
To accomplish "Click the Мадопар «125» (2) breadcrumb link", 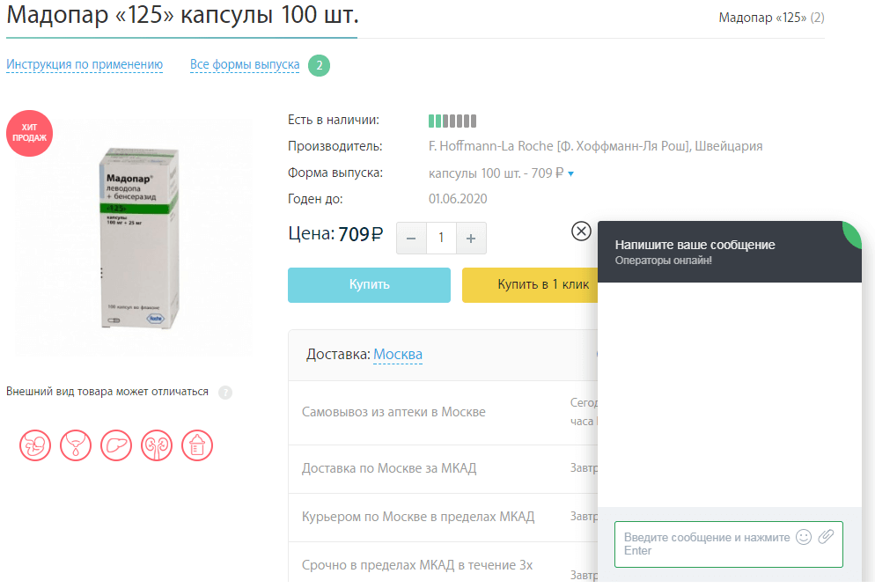I will tap(771, 18).
